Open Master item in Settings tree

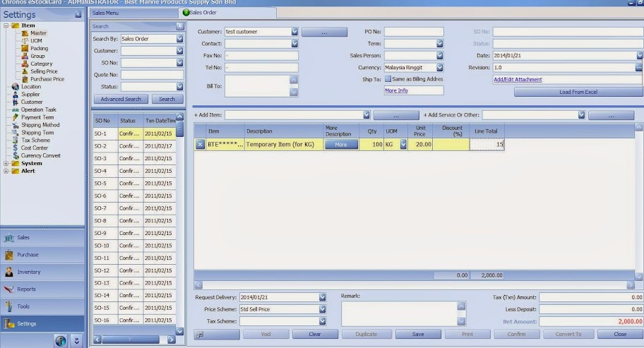click(38, 33)
